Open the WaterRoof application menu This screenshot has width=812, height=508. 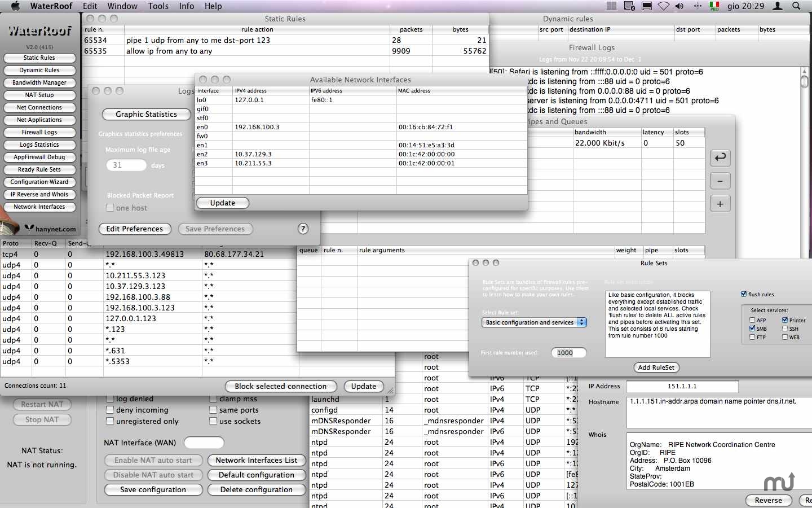tap(51, 6)
